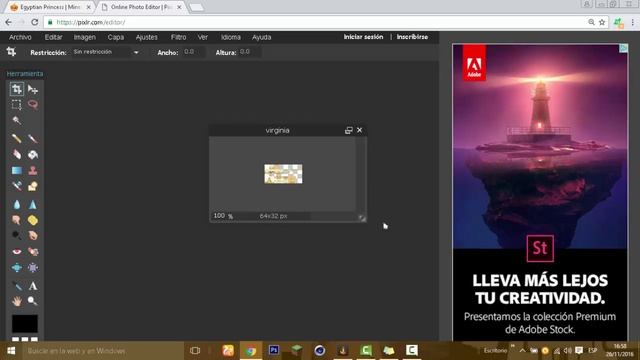This screenshot has width=640, height=360.
Task: Click the browser reload button
Action: point(35,22)
